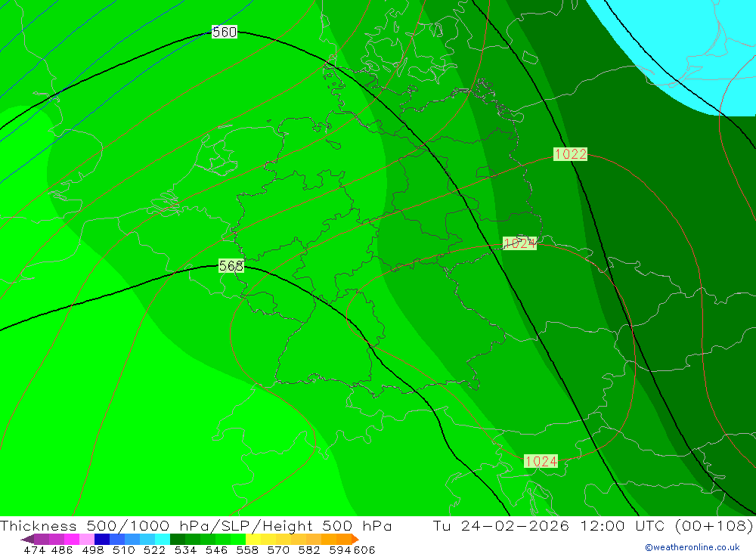
Task: Select the upper 1024 isobar label
Action: (519, 243)
